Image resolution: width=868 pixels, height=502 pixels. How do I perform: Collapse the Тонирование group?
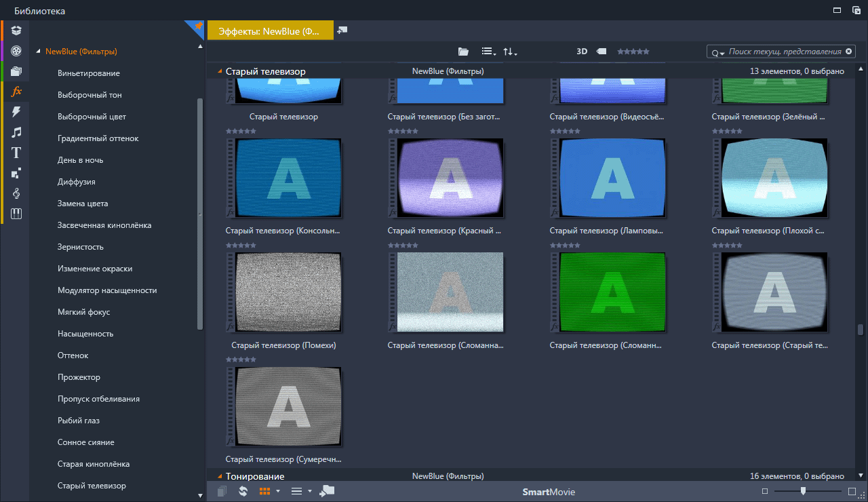(x=220, y=476)
